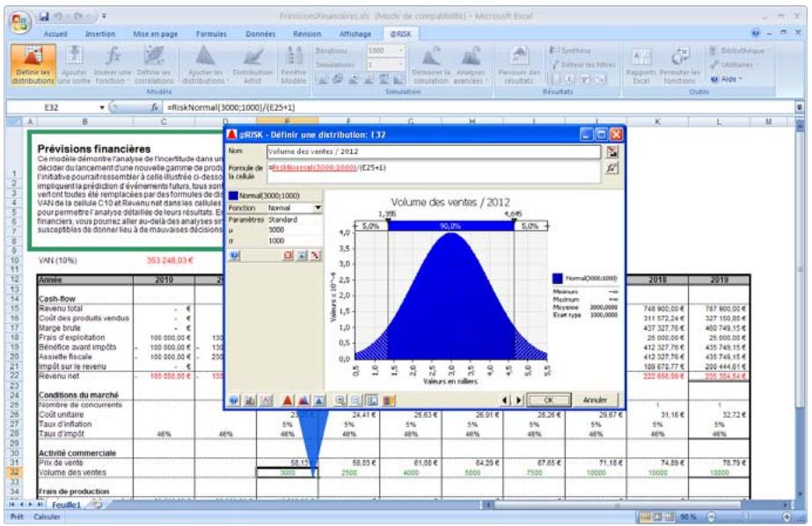This screenshot has width=812, height=526.
Task: Expand the Name Box dropdown for E32
Action: 102,108
